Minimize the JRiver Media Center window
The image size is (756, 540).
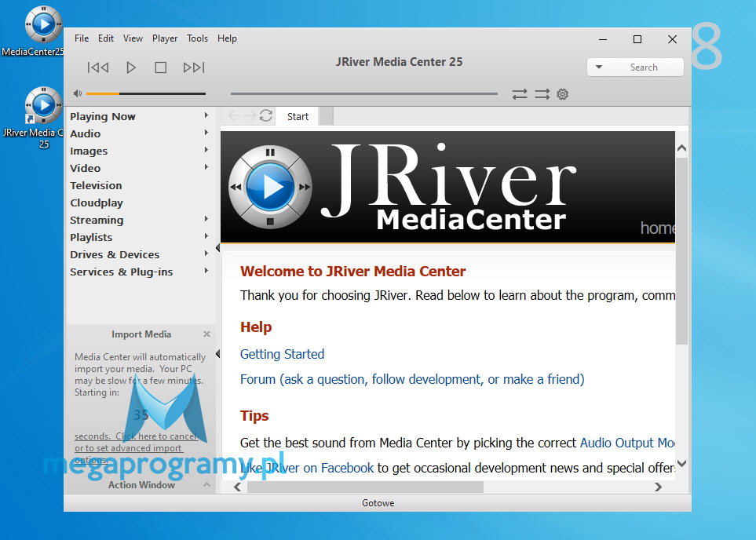point(603,39)
